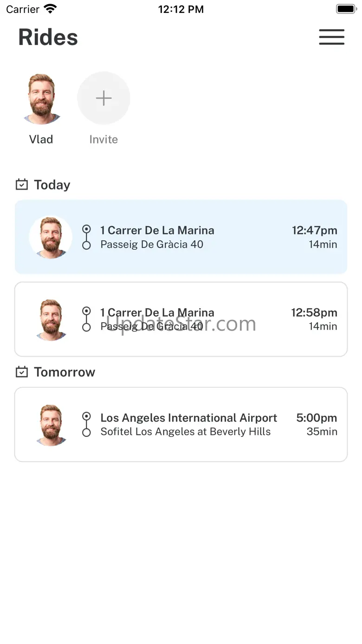Image resolution: width=362 pixels, height=644 pixels.
Task: Tap driver avatar in 12:58pm ride
Action: click(x=51, y=319)
